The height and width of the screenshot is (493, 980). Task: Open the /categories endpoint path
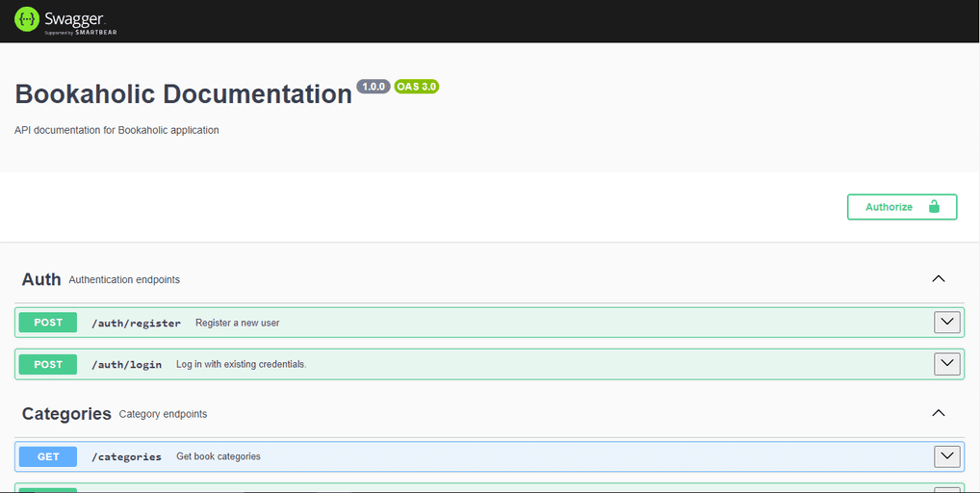pos(126,456)
